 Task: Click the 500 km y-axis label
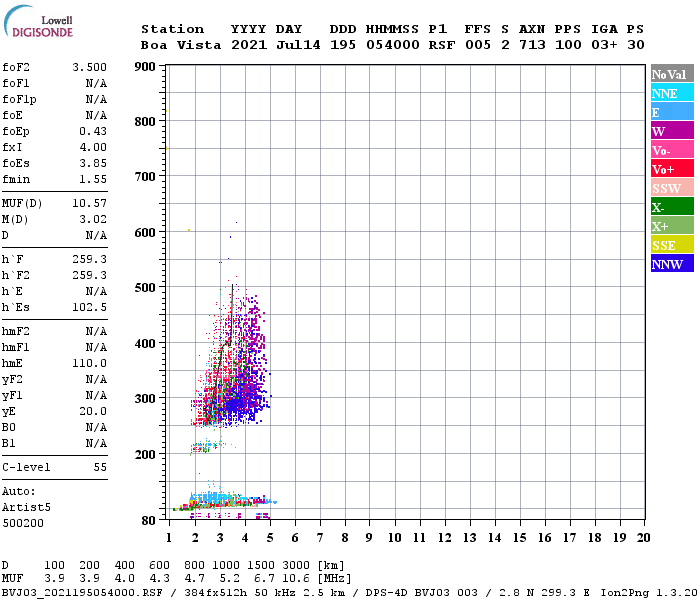pos(145,288)
